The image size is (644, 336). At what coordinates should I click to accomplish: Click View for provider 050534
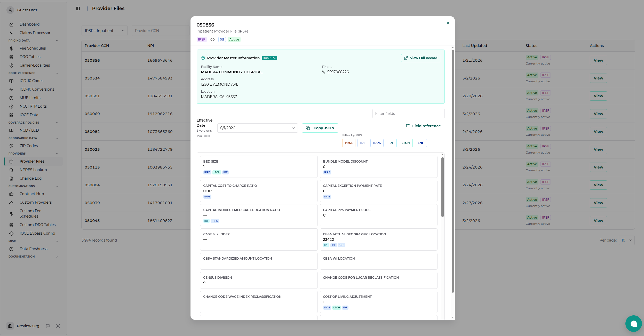598,78
